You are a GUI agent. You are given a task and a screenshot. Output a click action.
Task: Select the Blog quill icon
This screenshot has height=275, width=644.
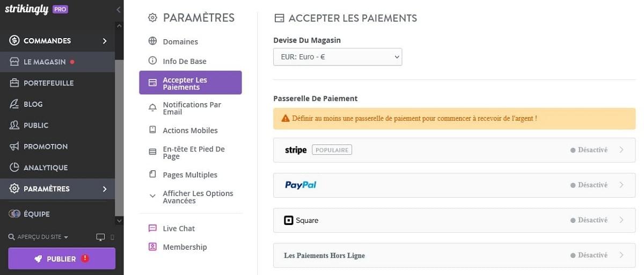tap(14, 104)
